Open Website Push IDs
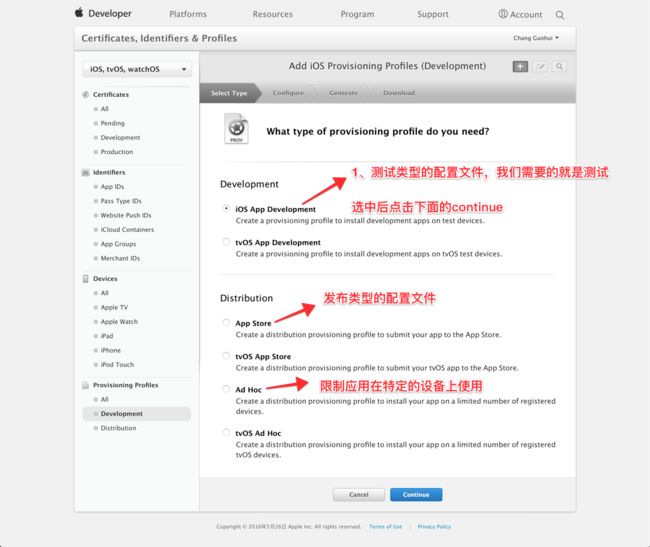The height and width of the screenshot is (547, 650). tap(126, 215)
